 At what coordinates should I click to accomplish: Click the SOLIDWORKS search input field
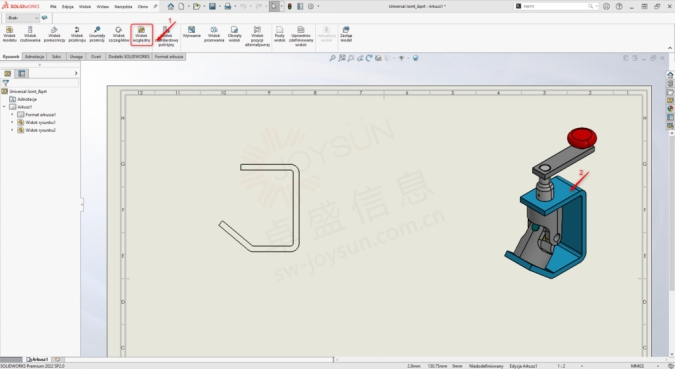tap(555, 6)
